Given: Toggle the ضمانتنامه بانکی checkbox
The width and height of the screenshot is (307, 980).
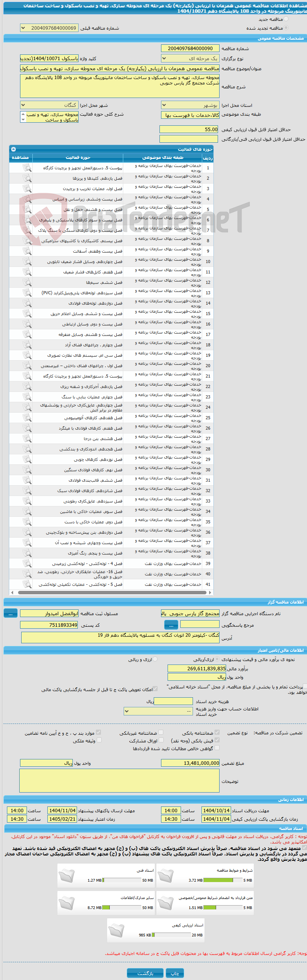Looking at the screenshot, I should (217, 732).
